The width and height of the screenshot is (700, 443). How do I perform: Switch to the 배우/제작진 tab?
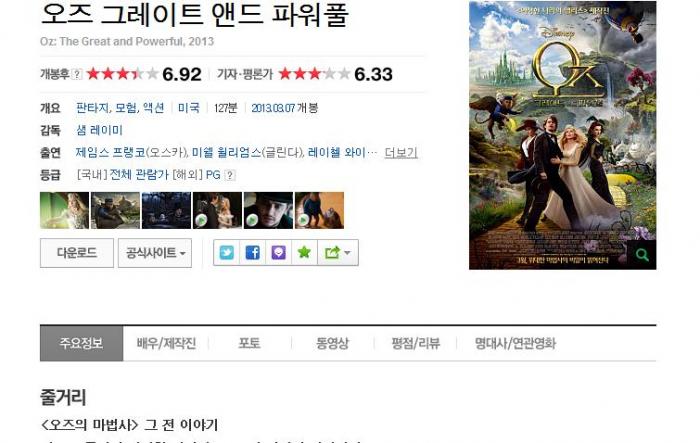tap(166, 343)
